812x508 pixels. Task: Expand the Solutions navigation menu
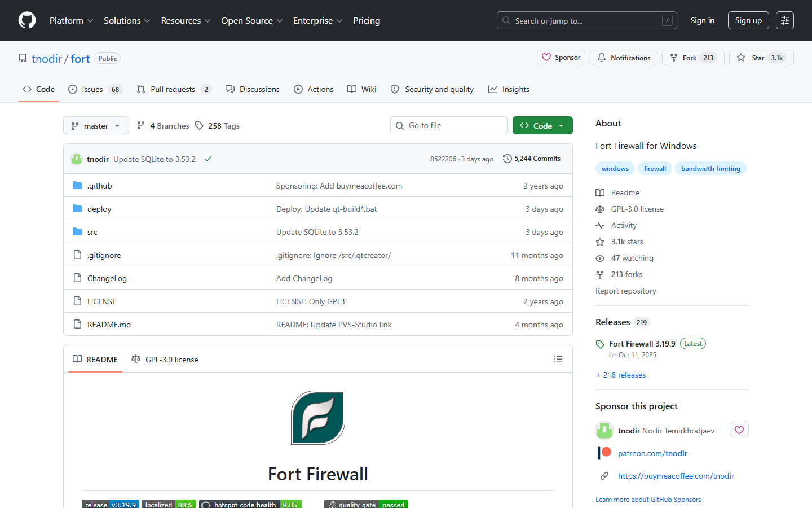click(x=127, y=20)
